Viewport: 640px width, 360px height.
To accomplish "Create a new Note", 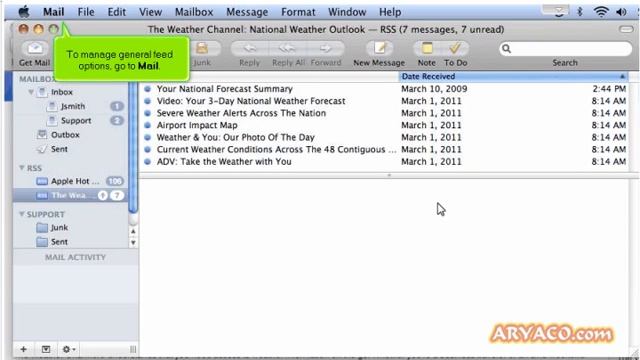I will click(x=427, y=49).
